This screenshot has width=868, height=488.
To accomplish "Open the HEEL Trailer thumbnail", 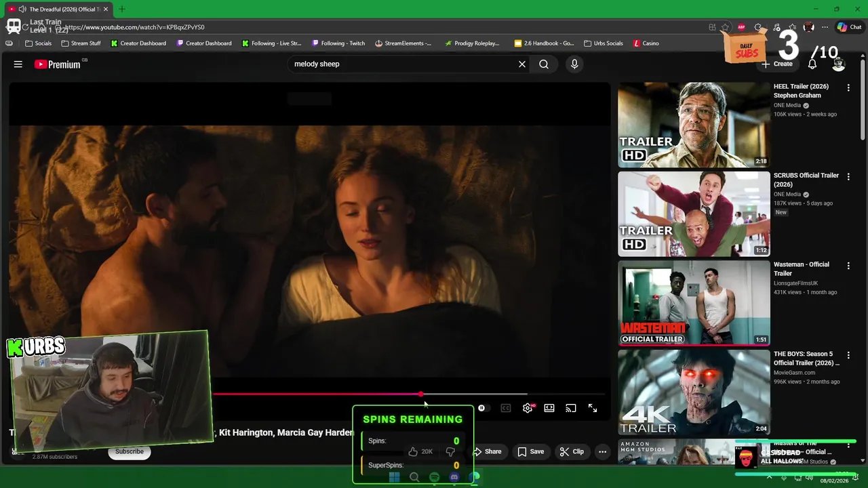I will pyautogui.click(x=694, y=125).
